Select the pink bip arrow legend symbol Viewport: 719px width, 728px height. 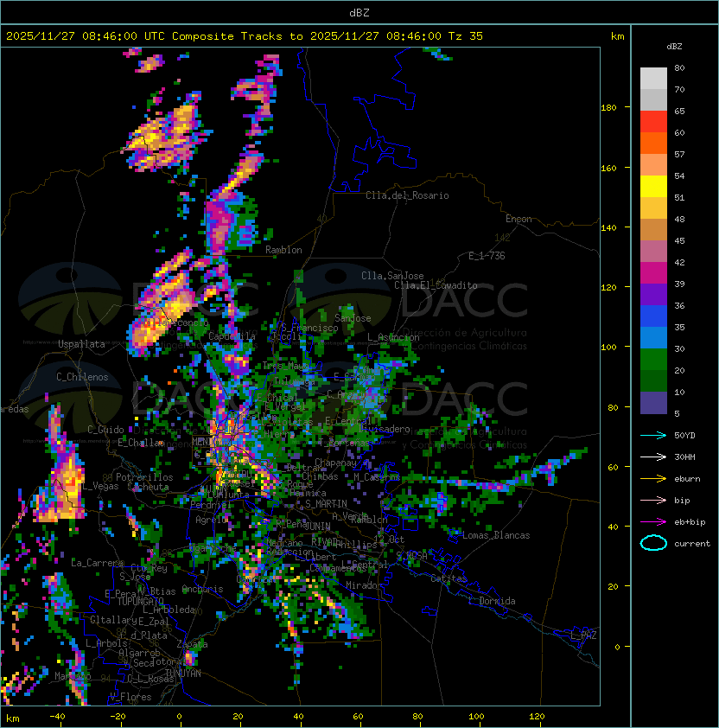(x=653, y=501)
